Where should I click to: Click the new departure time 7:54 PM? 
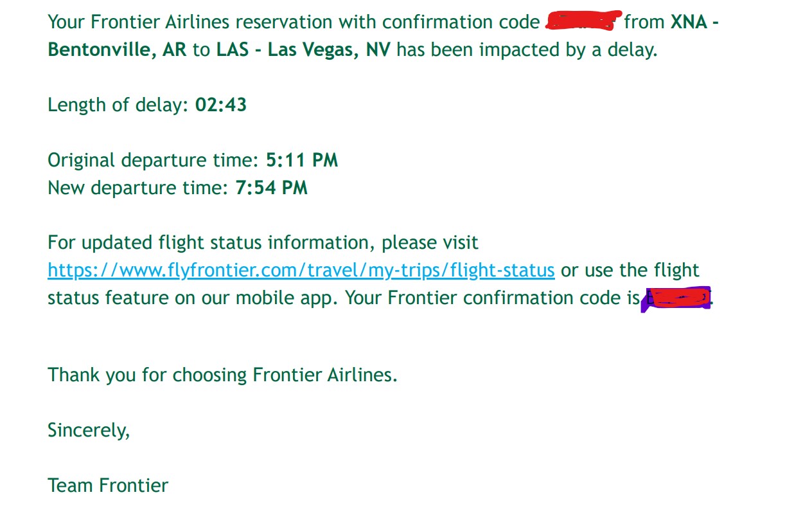[271, 188]
